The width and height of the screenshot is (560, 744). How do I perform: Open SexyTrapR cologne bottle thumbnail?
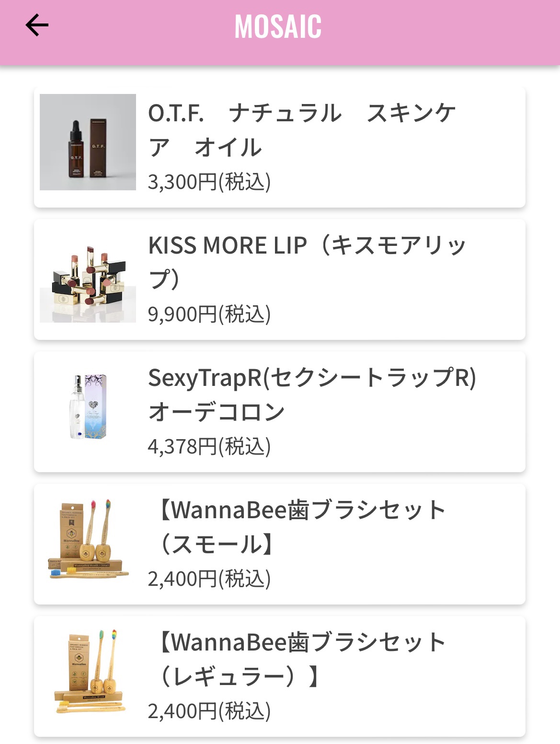[x=88, y=407]
